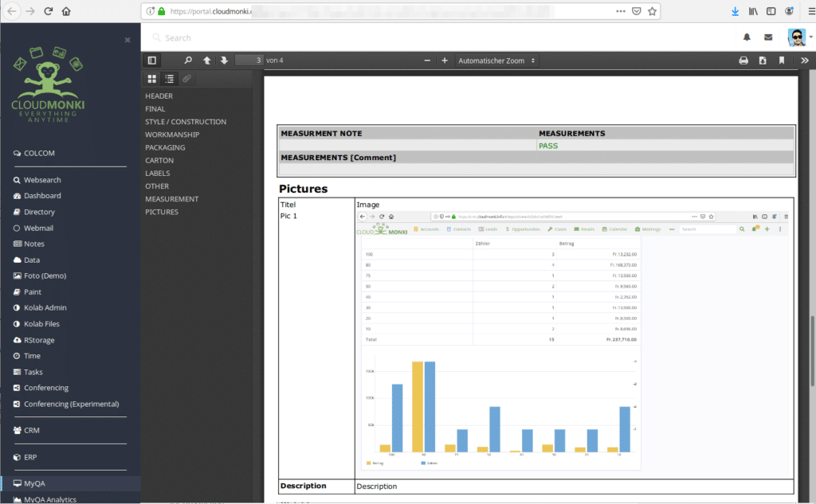The width and height of the screenshot is (816, 504).
Task: Open Conferencing (Experimental) in the sidebar
Action: 66,404
